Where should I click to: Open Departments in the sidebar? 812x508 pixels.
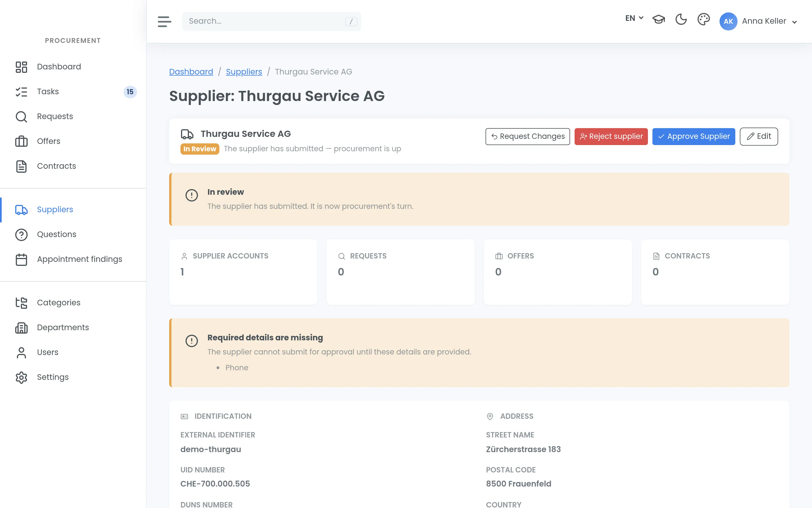pyautogui.click(x=73, y=327)
